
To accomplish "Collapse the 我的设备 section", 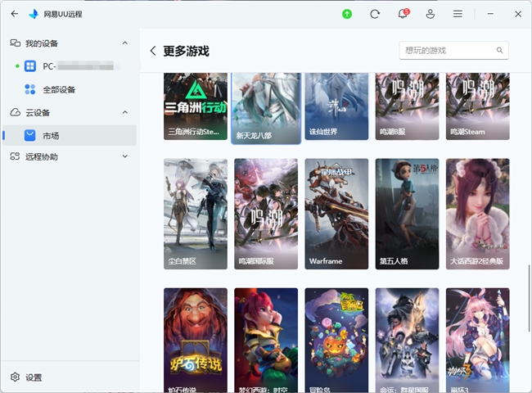I will [x=124, y=43].
